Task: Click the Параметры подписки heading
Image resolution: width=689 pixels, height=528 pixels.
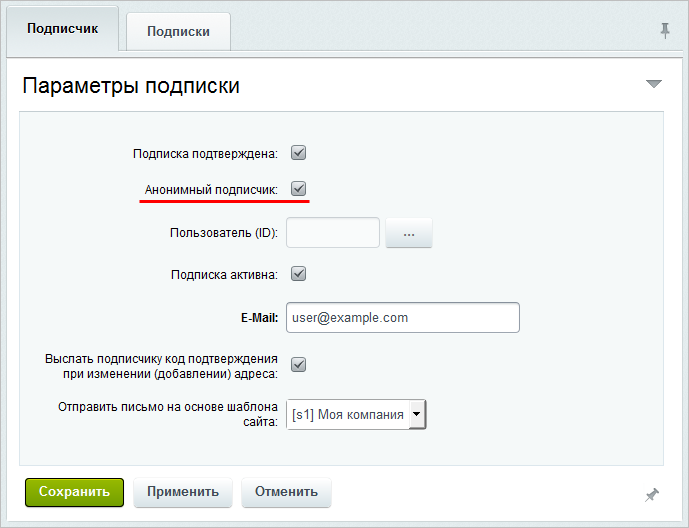Action: pyautogui.click(x=131, y=85)
